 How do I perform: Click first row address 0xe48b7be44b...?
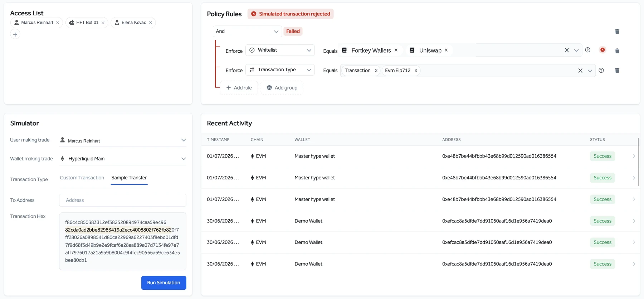[499, 156]
